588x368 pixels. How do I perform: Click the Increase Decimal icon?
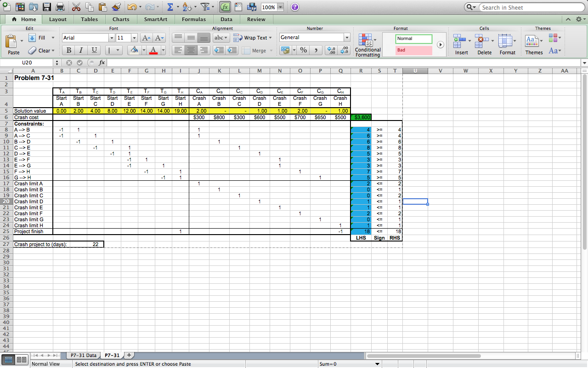[x=330, y=50]
